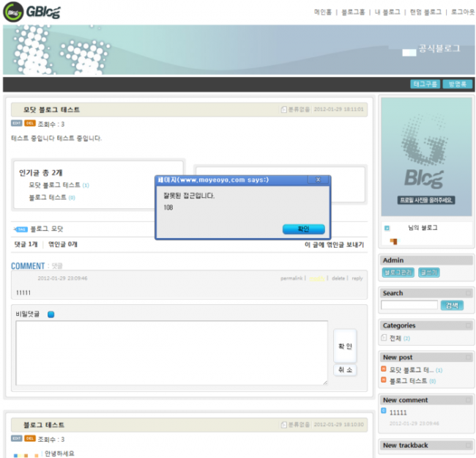This screenshot has width=476, height=458.
Task: Click the GBlog logo
Action: [32, 12]
